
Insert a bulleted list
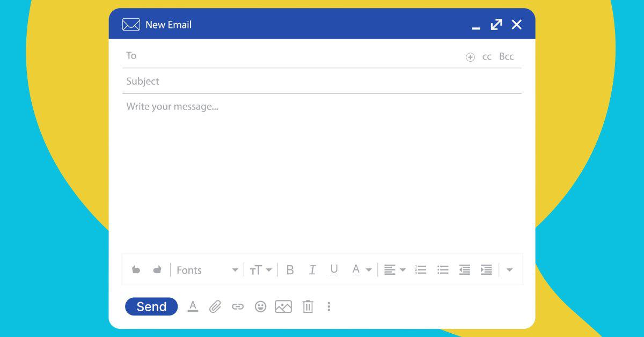[x=443, y=270]
